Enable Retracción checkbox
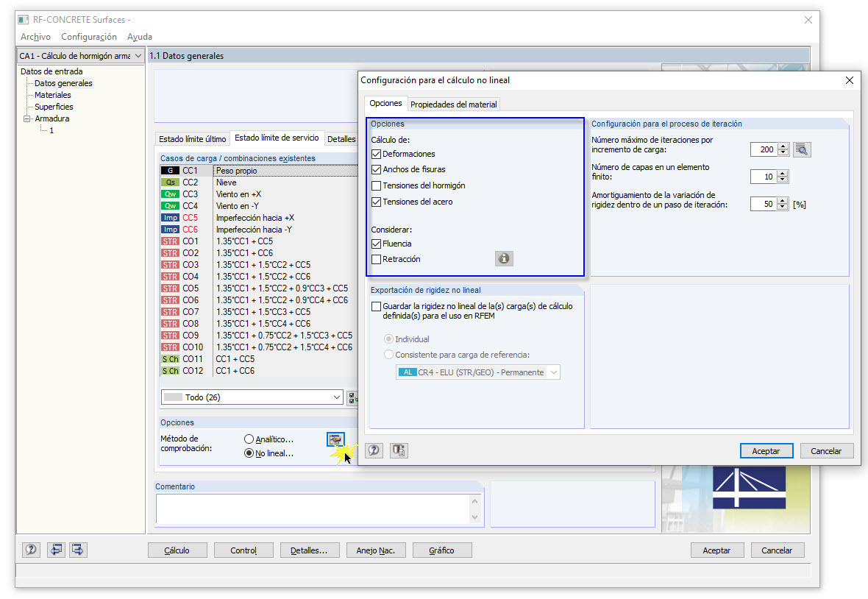Screen dimensions: 868x599 [x=377, y=259]
